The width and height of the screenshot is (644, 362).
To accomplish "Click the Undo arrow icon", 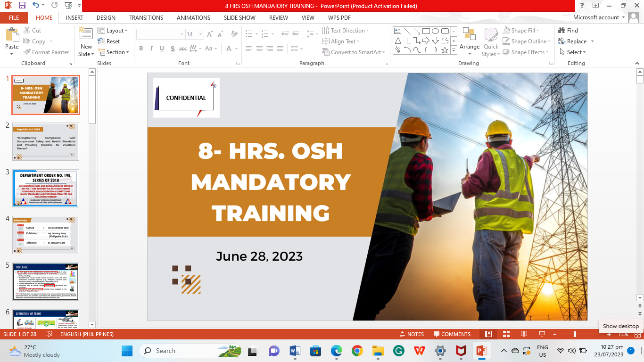I will 36,6.
